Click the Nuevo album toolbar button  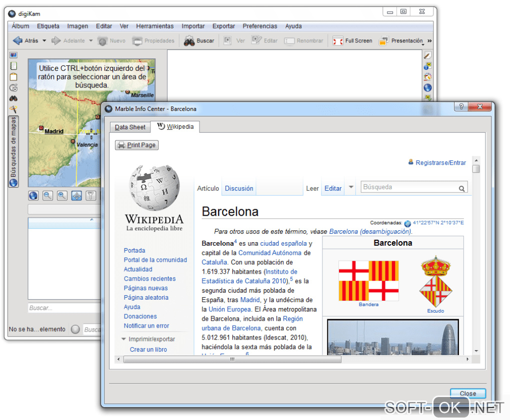(x=111, y=40)
